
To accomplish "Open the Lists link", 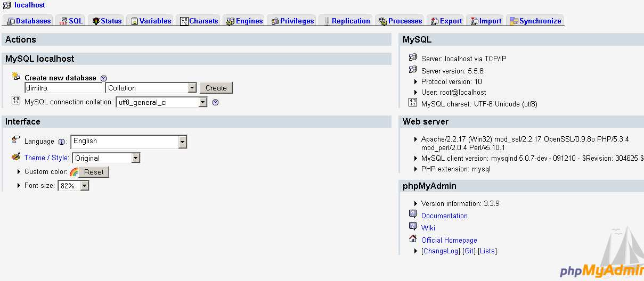I will tap(487, 251).
